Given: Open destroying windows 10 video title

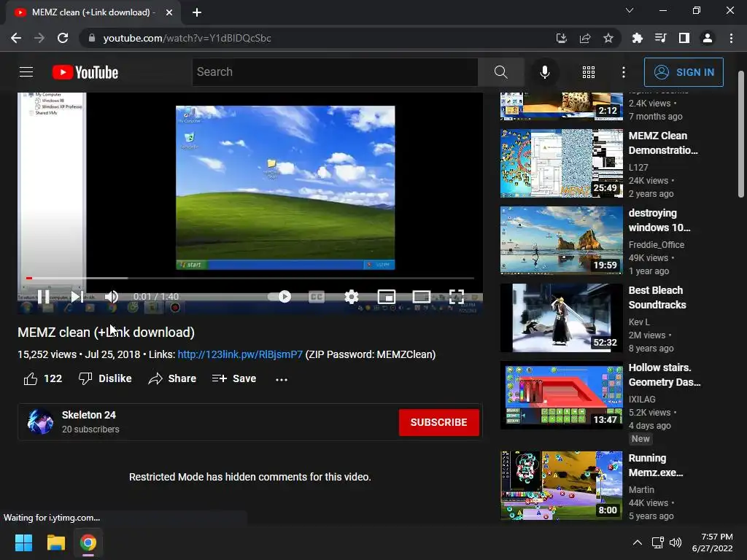Looking at the screenshot, I should coord(659,220).
